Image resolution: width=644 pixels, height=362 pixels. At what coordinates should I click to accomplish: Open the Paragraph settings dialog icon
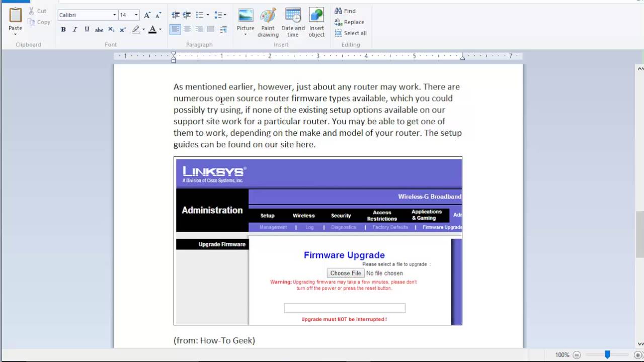pos(223,30)
